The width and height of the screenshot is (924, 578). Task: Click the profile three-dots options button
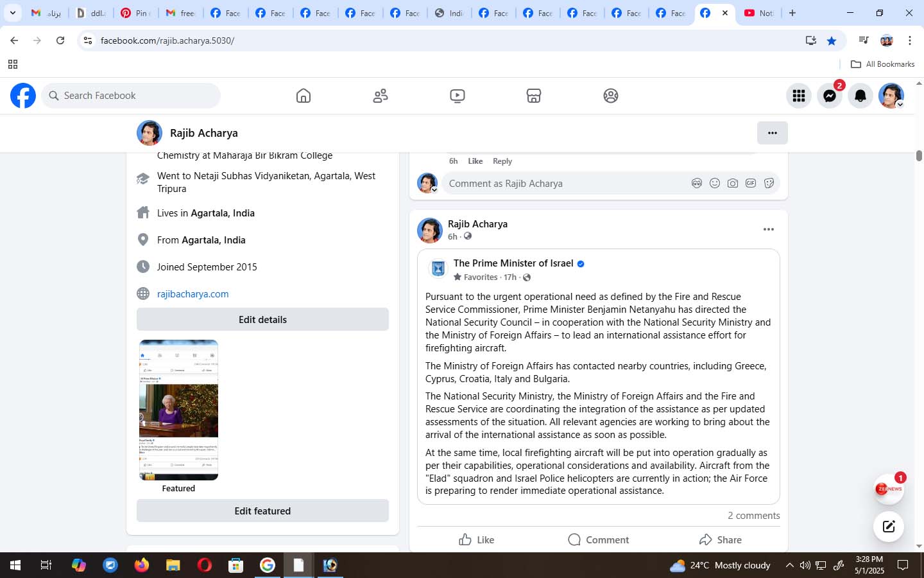(773, 133)
